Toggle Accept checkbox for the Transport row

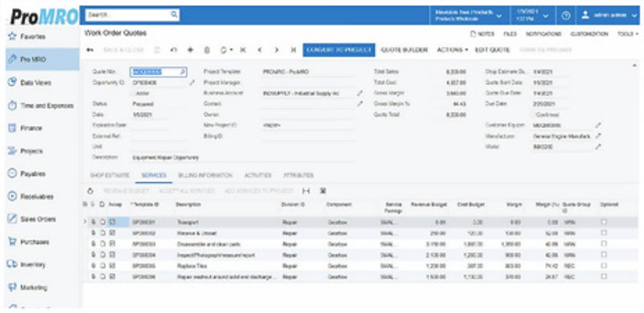pyautogui.click(x=112, y=222)
